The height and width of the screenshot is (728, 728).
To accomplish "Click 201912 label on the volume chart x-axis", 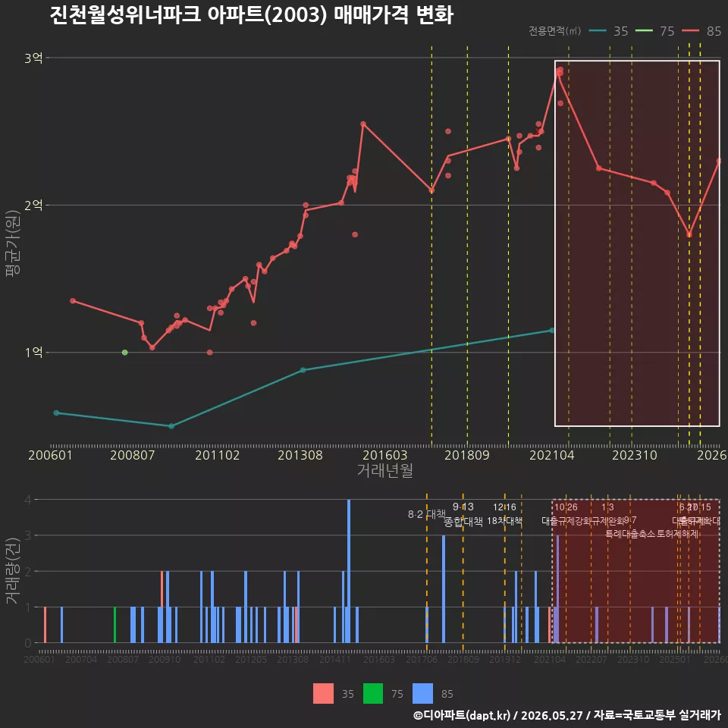I will [505, 659].
